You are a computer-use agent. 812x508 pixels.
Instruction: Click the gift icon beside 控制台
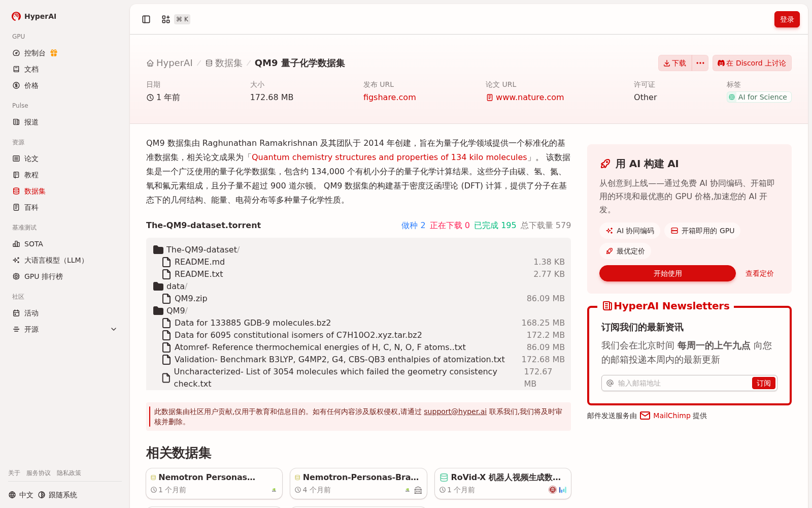(54, 53)
